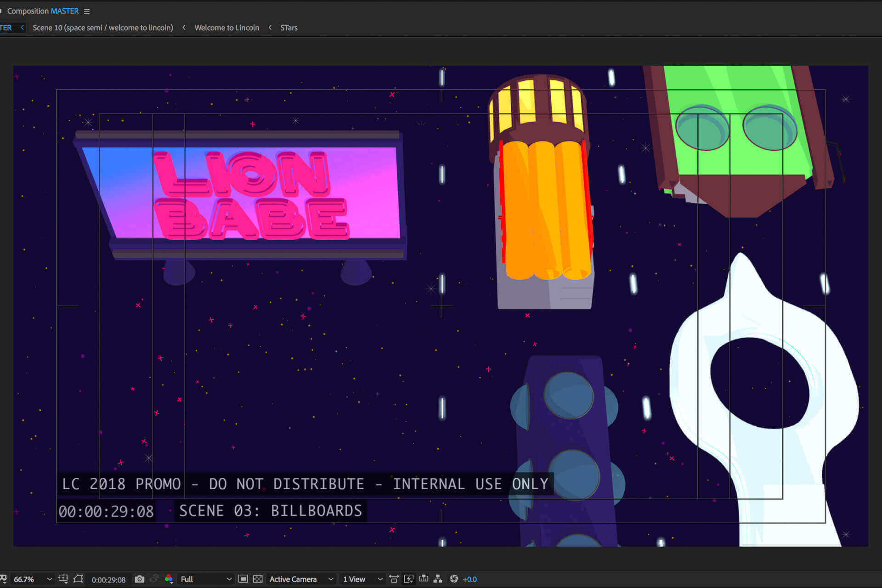Click the Reset Exposure icon
Viewport: 882px width, 588px height.
tap(454, 579)
